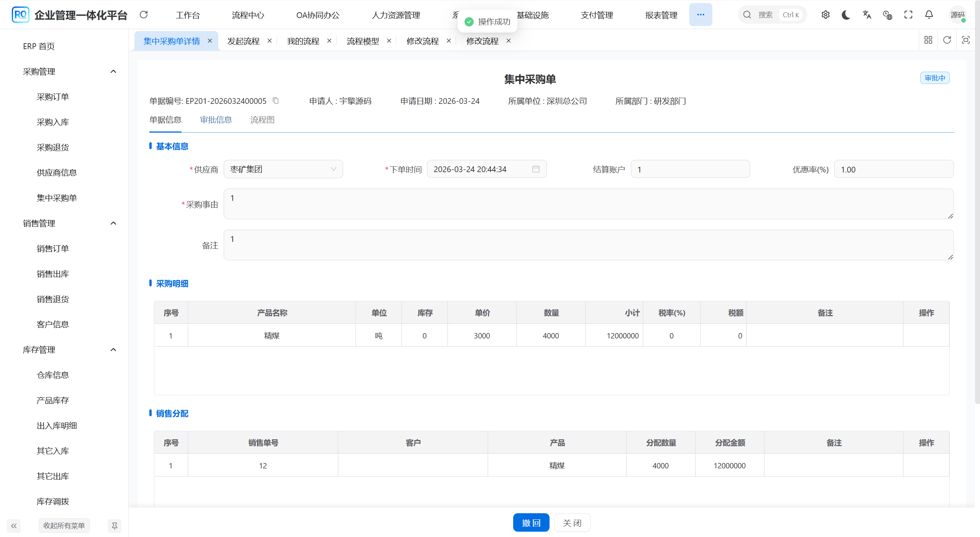This screenshot has height=537, width=980.
Task: Pin the sidebar menu with the pin icon
Action: point(114,526)
